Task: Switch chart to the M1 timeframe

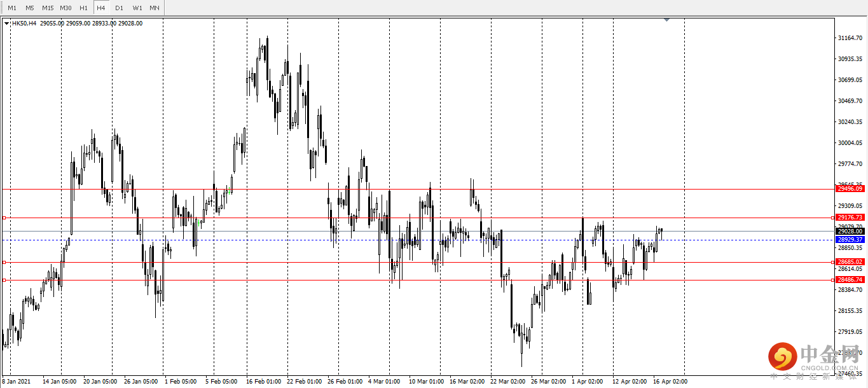Action: (x=12, y=8)
